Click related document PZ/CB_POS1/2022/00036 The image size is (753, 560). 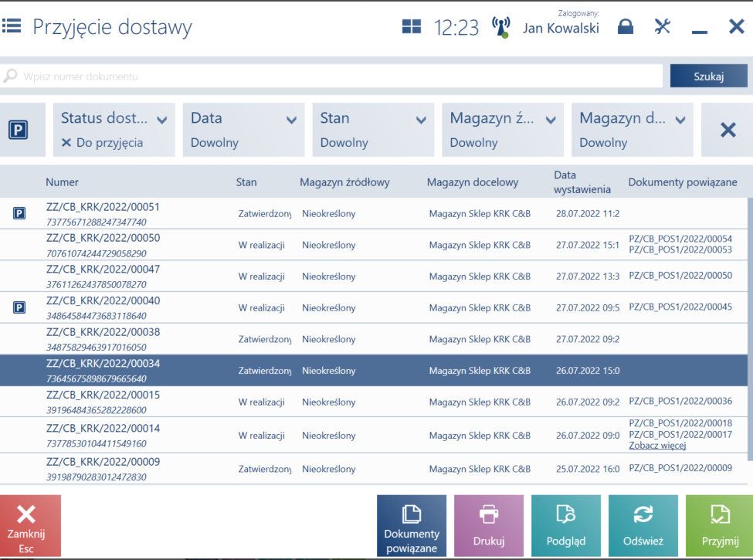click(680, 401)
